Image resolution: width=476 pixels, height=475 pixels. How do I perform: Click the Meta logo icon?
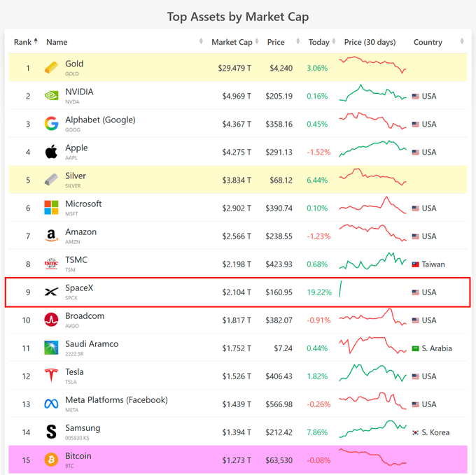pos(51,404)
